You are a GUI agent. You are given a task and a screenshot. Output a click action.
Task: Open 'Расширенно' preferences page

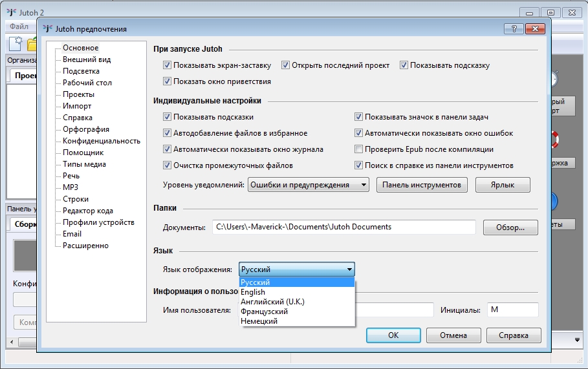pos(85,246)
